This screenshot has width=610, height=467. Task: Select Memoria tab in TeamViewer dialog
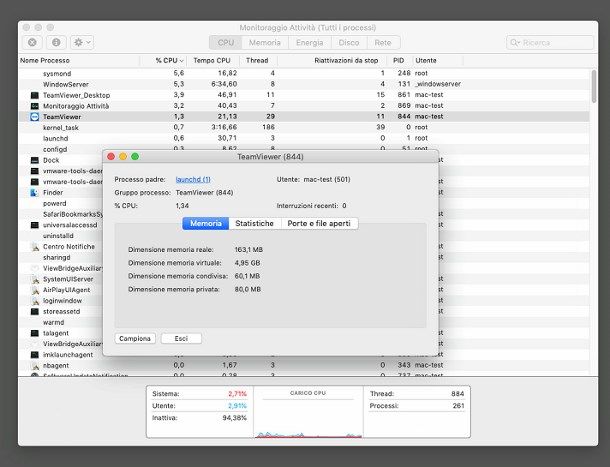click(x=206, y=223)
